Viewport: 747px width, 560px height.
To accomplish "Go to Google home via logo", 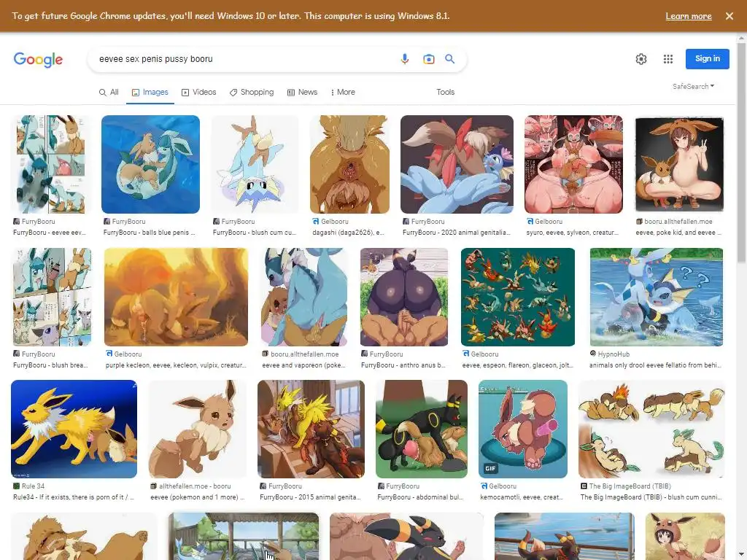I will (38, 60).
